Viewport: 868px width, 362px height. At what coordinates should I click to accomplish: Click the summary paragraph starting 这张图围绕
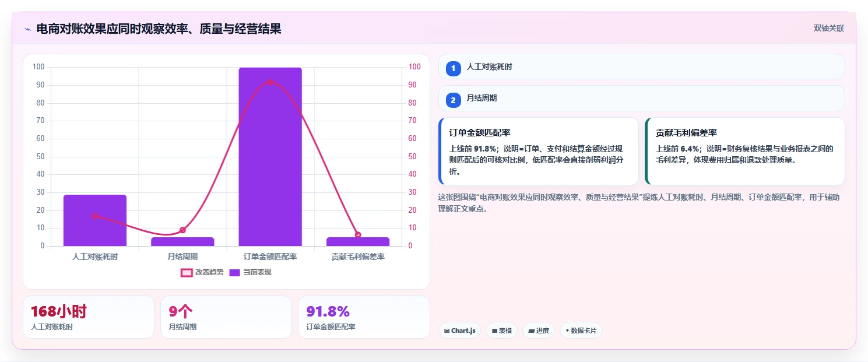point(639,203)
